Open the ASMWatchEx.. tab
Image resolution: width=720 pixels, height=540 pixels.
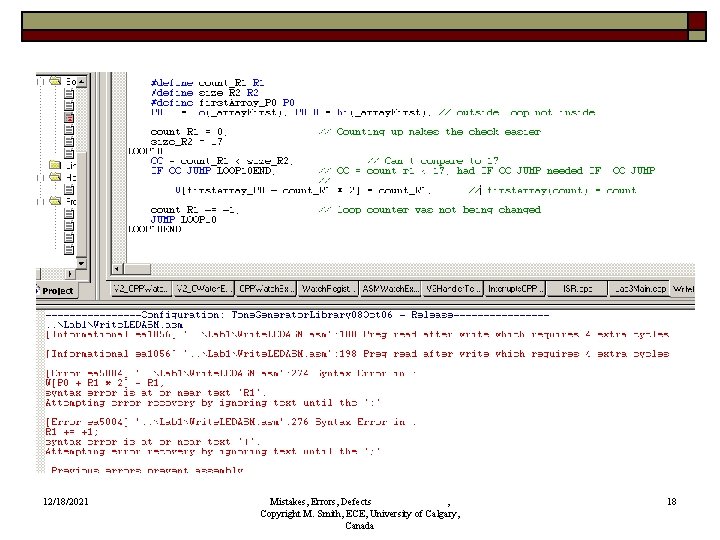tap(389, 289)
